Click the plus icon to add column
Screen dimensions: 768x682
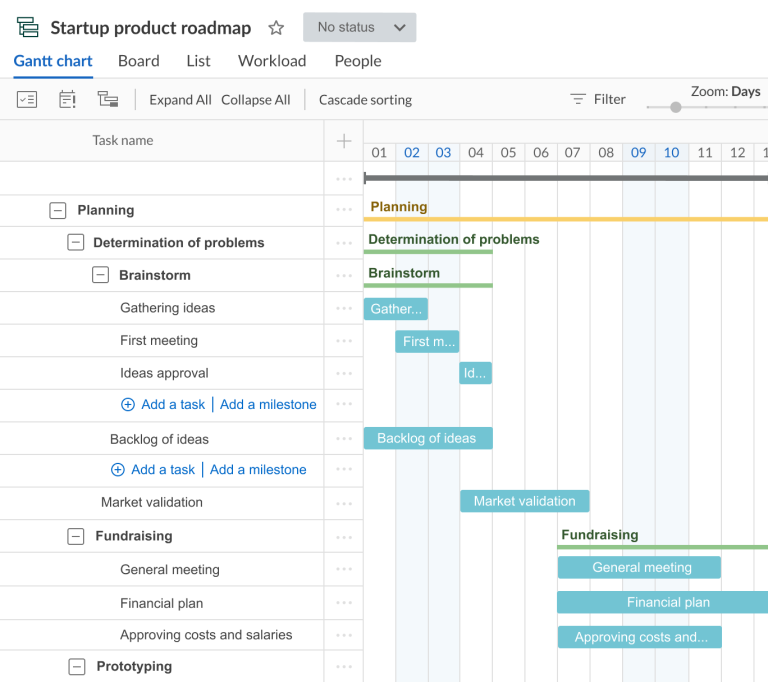tap(344, 141)
